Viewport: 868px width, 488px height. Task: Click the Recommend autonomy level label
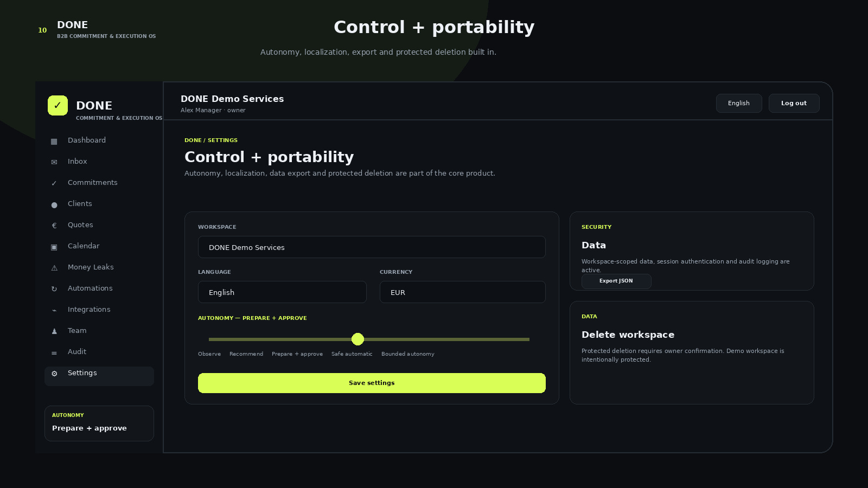coord(246,354)
